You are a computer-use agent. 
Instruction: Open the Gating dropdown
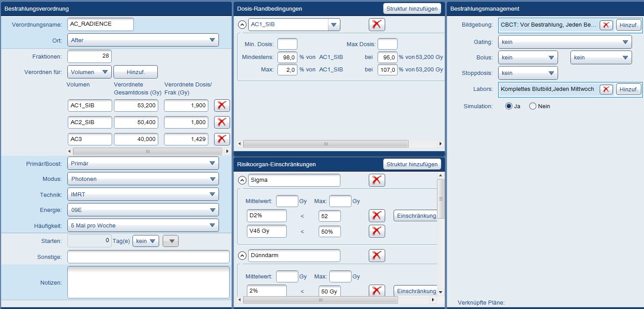565,42
